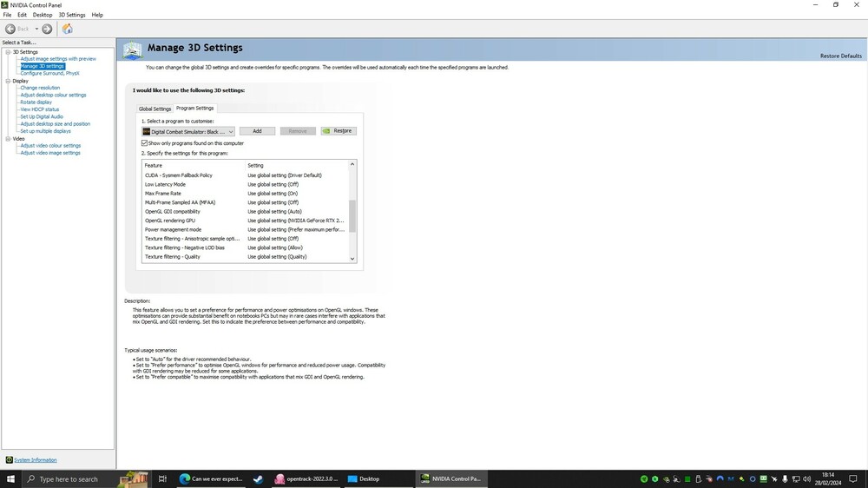Select the Texture filtering - Negative LOD bias row
This screenshot has width=868, height=488.
click(246, 247)
